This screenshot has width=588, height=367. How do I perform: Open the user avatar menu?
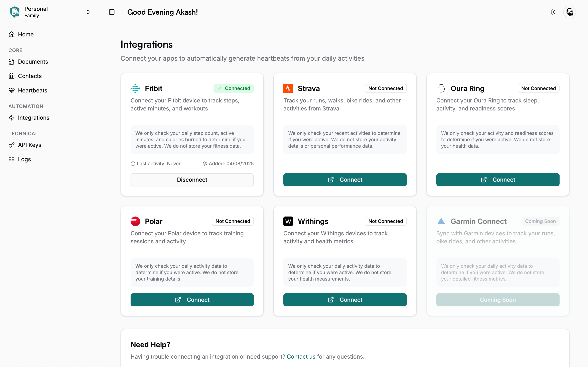pyautogui.click(x=569, y=12)
